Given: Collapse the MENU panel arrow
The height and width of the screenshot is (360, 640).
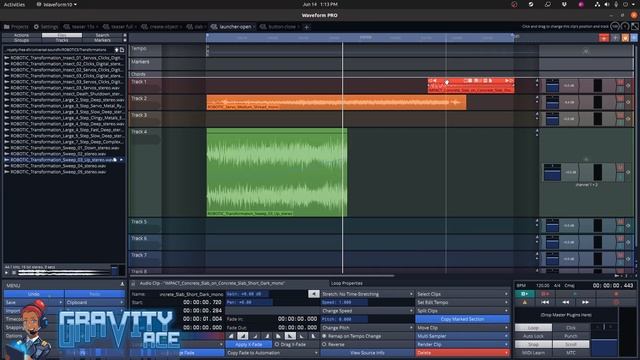Looking at the screenshot, I should tap(122, 284).
